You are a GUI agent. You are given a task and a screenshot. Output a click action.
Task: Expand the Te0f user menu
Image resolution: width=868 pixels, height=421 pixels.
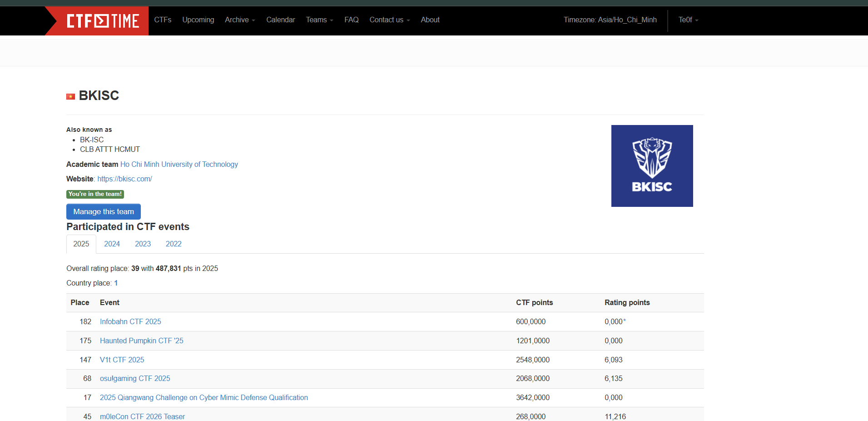[688, 20]
